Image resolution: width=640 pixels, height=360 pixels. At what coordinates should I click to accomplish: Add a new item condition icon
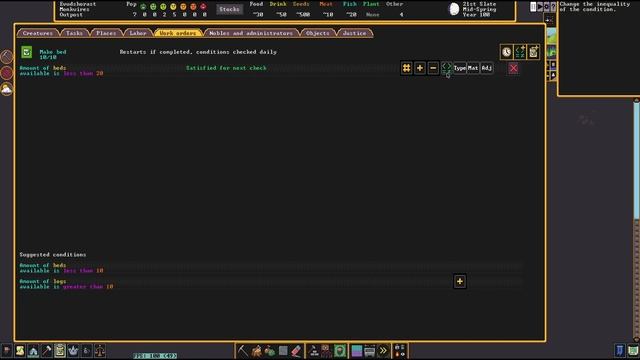pyautogui.click(x=520, y=52)
